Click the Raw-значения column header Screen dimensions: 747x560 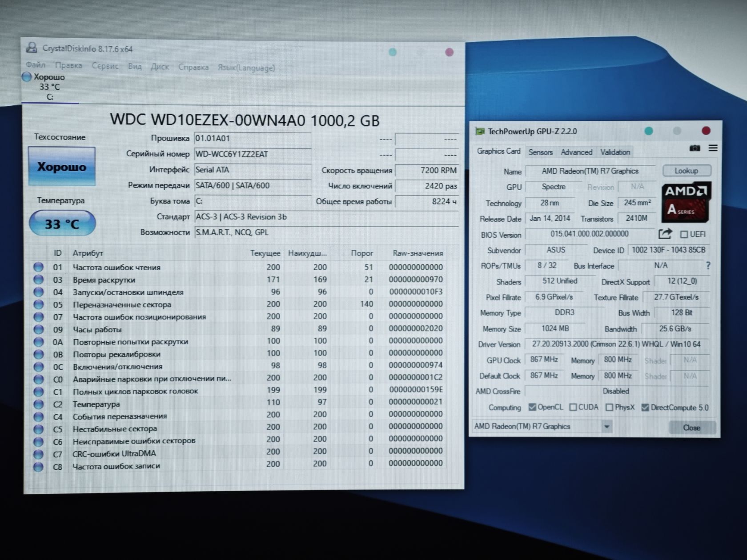point(418,253)
